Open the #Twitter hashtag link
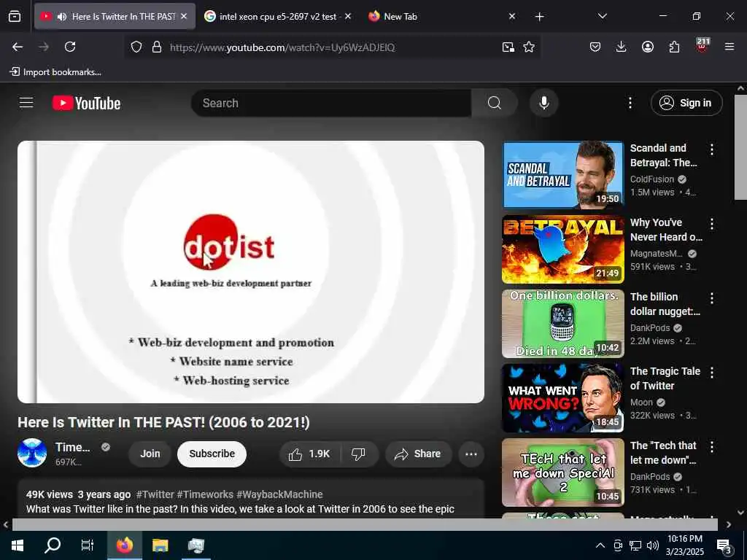The height and width of the screenshot is (560, 747). tap(155, 494)
